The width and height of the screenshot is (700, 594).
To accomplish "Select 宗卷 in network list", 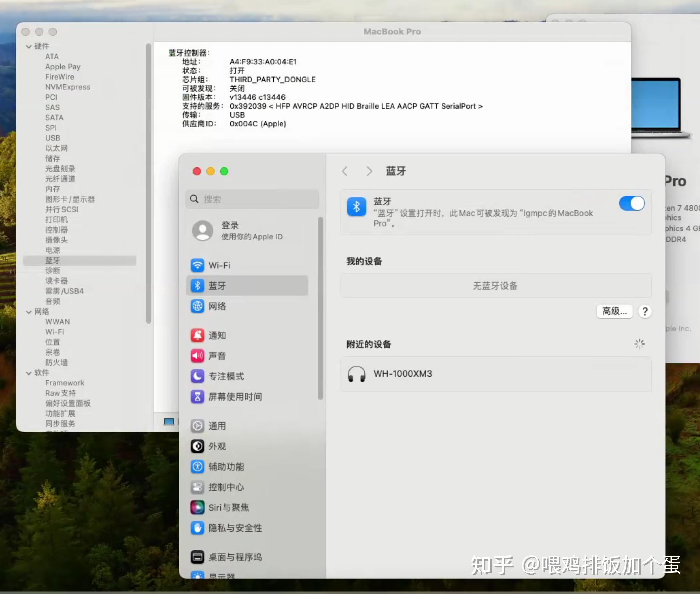I will coord(53,352).
